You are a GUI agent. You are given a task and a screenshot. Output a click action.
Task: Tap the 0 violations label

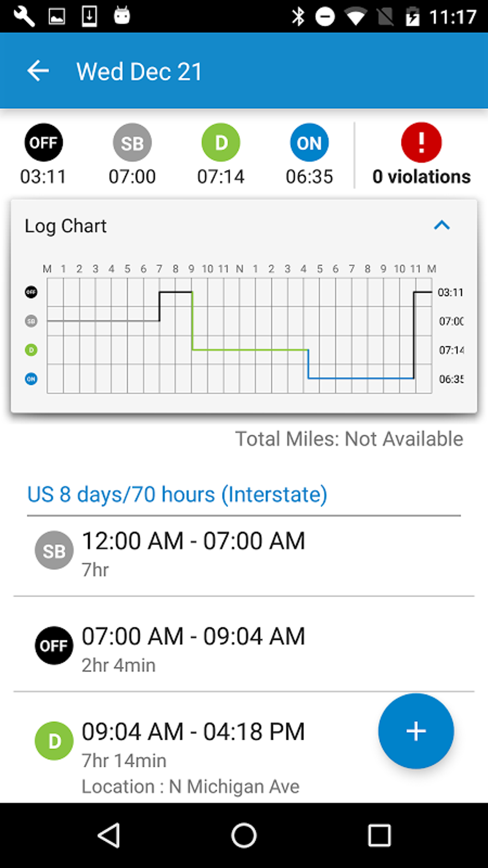pos(421,177)
